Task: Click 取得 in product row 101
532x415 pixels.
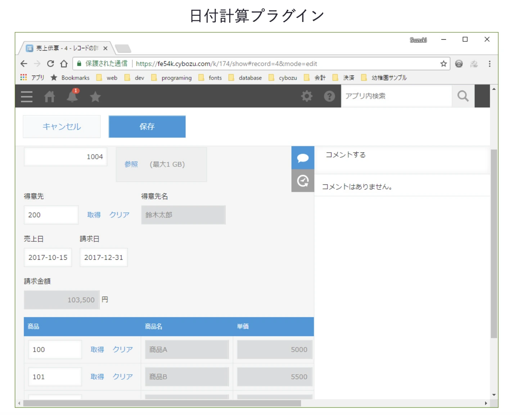Action: pyautogui.click(x=97, y=376)
